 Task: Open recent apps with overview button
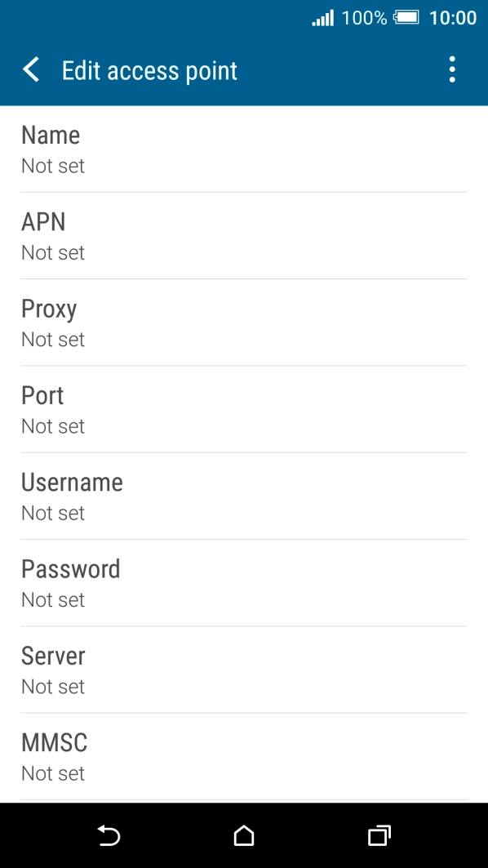pos(379,835)
